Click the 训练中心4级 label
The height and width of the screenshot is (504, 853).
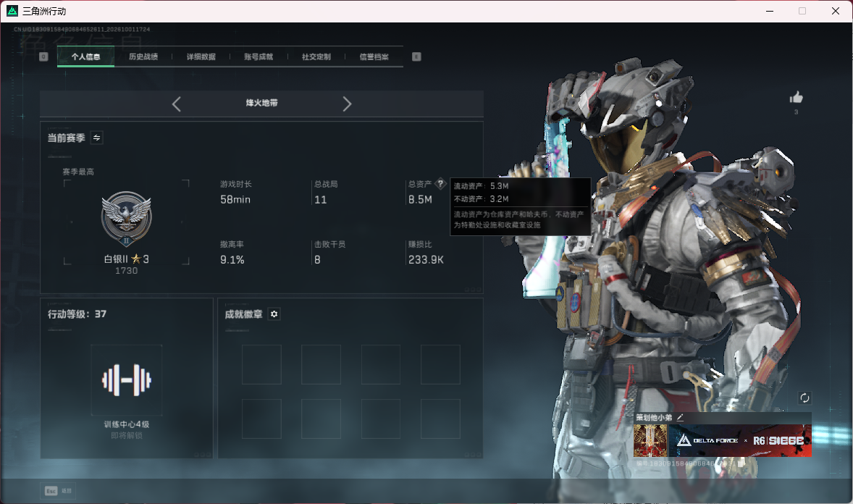tap(126, 424)
